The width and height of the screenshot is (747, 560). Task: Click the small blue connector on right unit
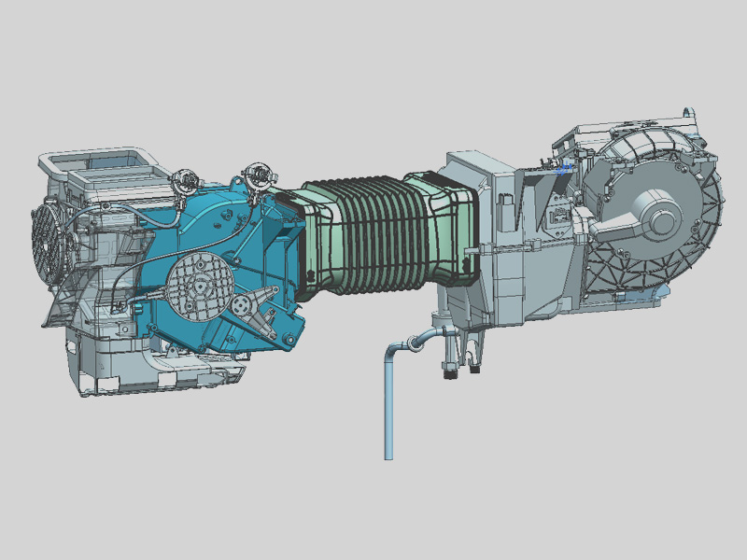[560, 171]
